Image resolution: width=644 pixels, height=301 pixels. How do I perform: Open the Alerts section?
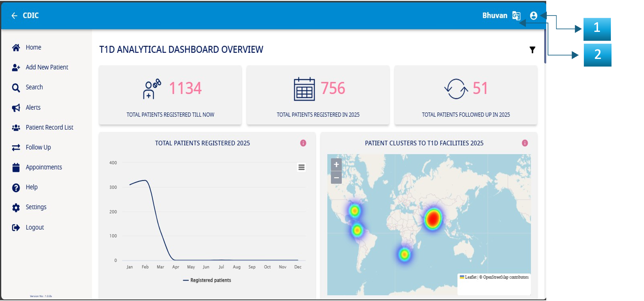33,107
